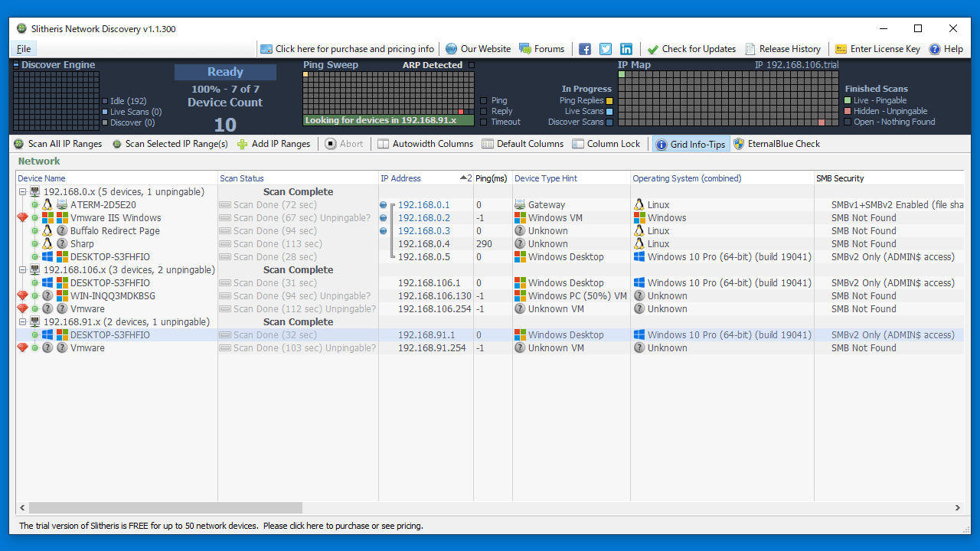Sort by Scan Status column

[x=298, y=178]
